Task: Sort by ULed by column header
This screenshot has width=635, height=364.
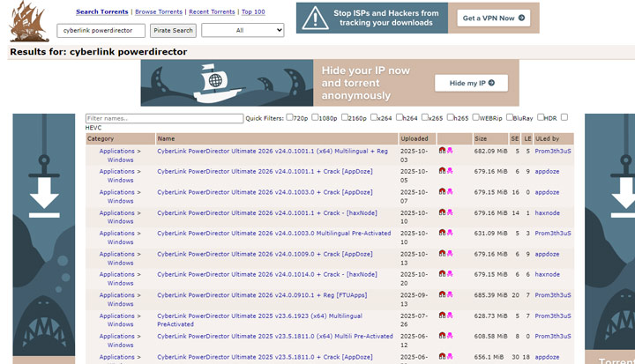Action: pos(547,138)
